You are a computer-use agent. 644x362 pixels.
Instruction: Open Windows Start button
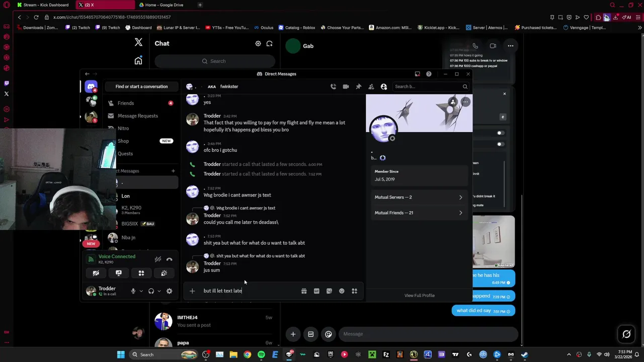(x=121, y=354)
